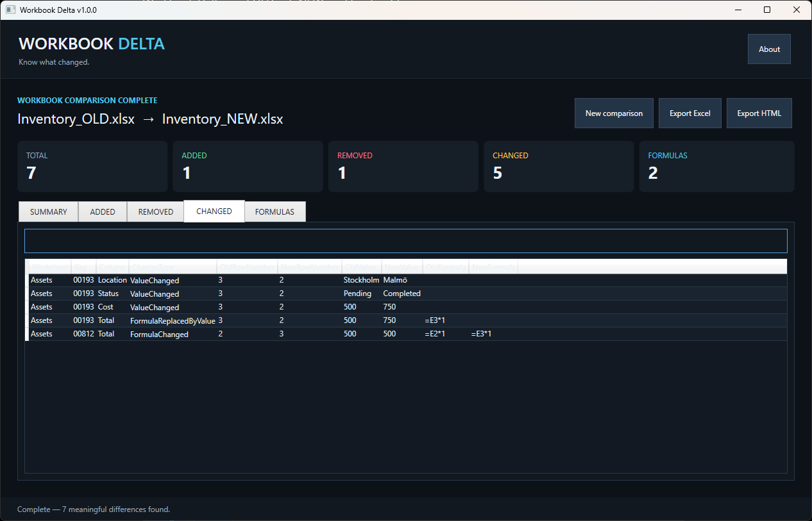The width and height of the screenshot is (812, 521).
Task: Sort by the ChangeType column header
Action: tap(173, 267)
